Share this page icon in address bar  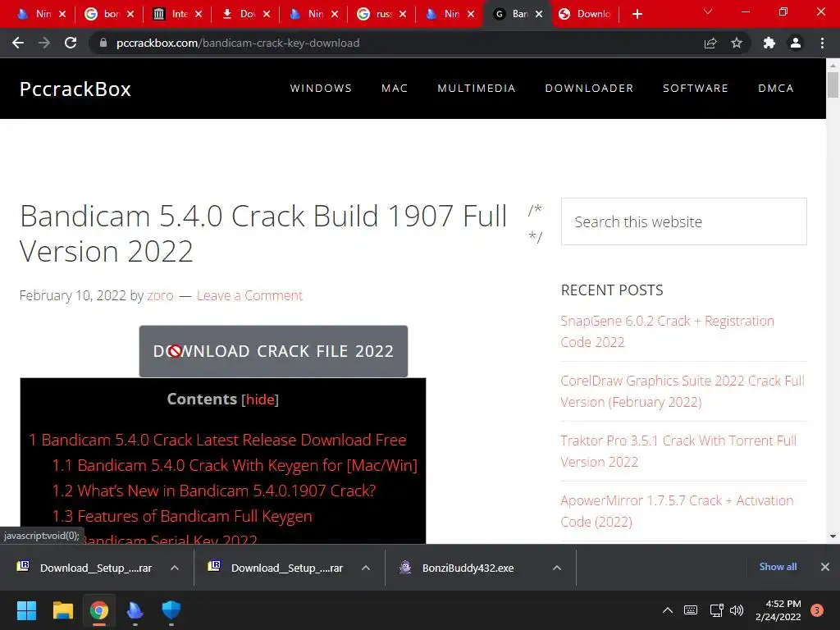coord(710,43)
